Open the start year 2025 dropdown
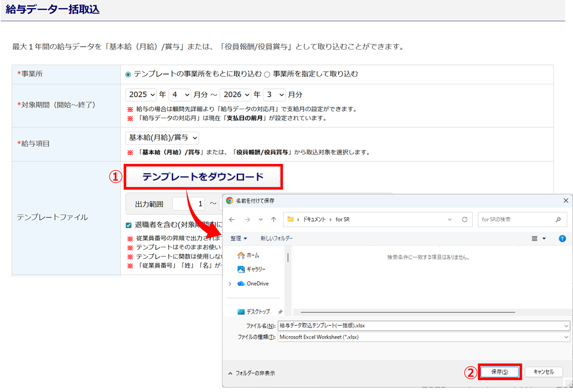 pyautogui.click(x=141, y=95)
